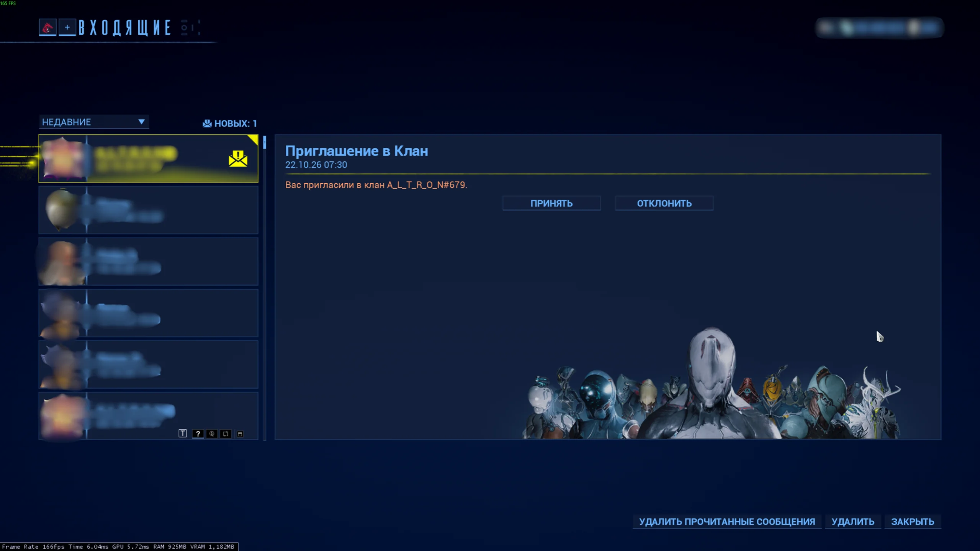Click the small window overlay icon
Screen dimensions: 980x551
coord(240,434)
